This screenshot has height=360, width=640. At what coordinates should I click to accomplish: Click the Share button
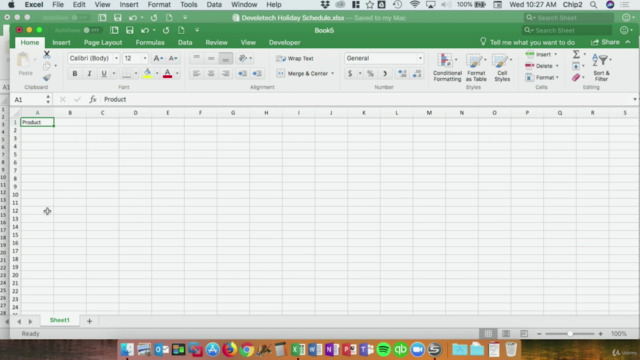(605, 42)
